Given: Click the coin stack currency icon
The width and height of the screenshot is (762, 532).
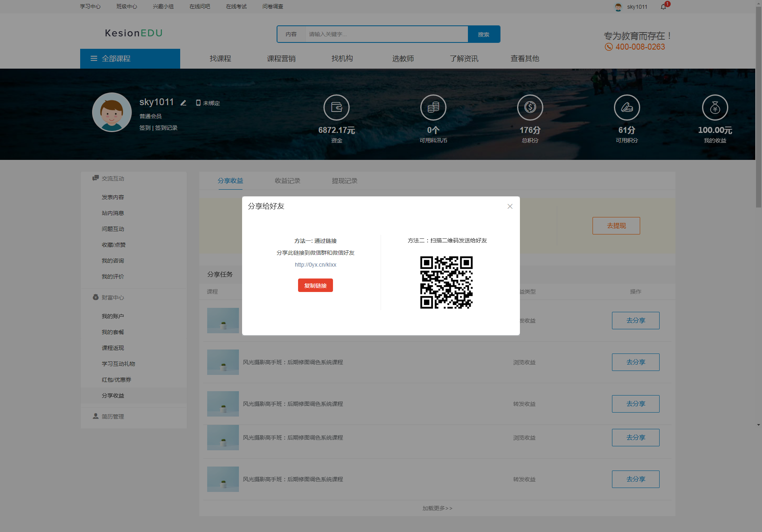Looking at the screenshot, I should tap(433, 108).
